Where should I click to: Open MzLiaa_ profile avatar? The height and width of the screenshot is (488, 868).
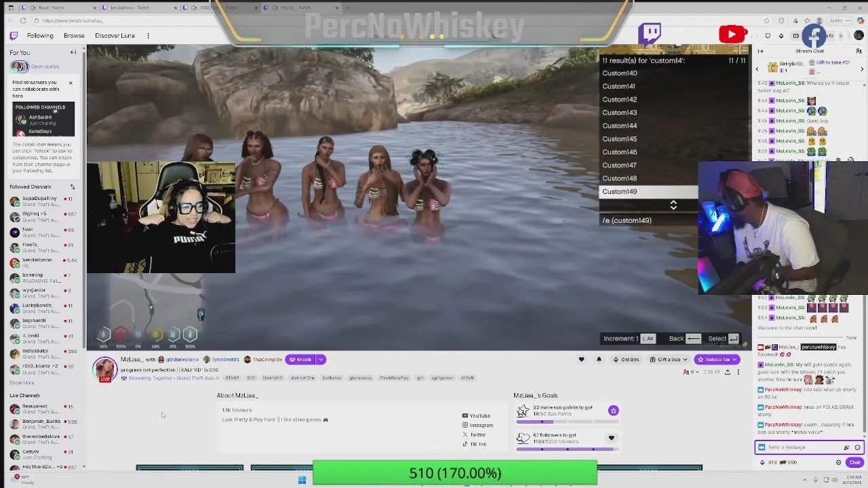click(105, 368)
